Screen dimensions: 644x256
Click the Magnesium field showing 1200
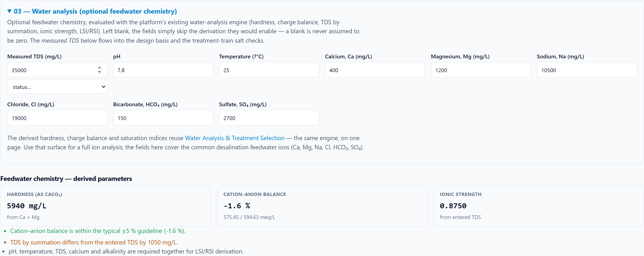(x=481, y=70)
